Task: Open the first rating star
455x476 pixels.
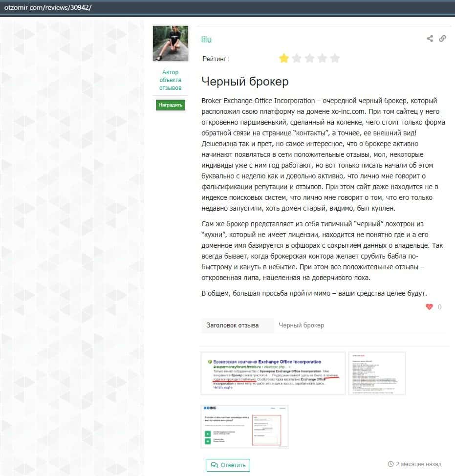Action: tap(284, 58)
